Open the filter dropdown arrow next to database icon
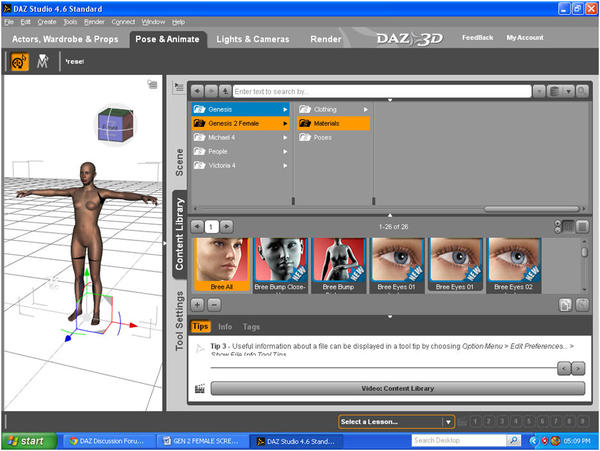 pos(568,91)
